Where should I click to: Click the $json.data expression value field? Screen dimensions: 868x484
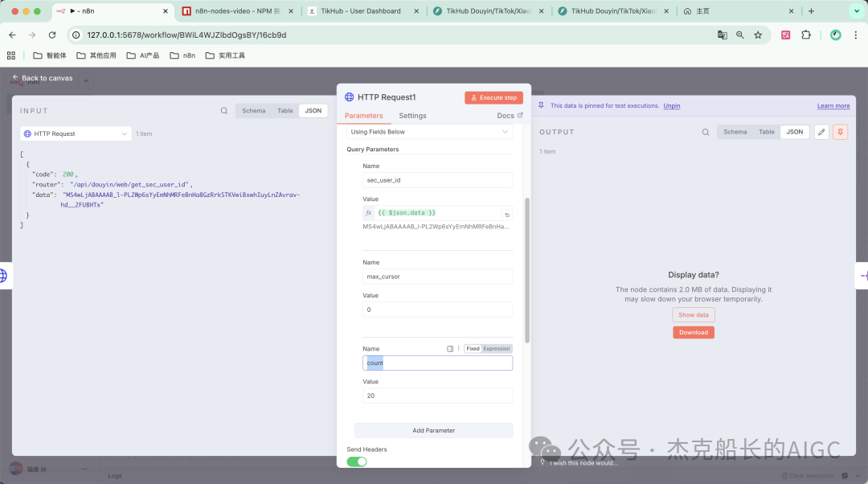(x=437, y=212)
